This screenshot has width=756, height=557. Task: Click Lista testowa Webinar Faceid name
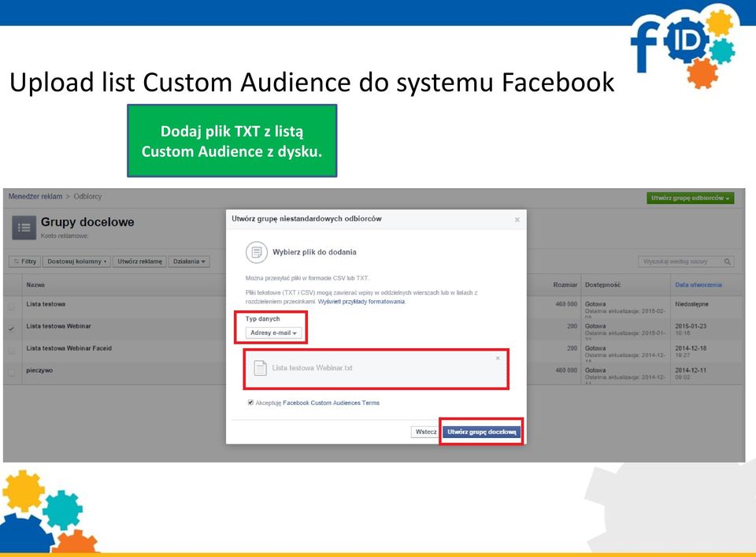[69, 347]
